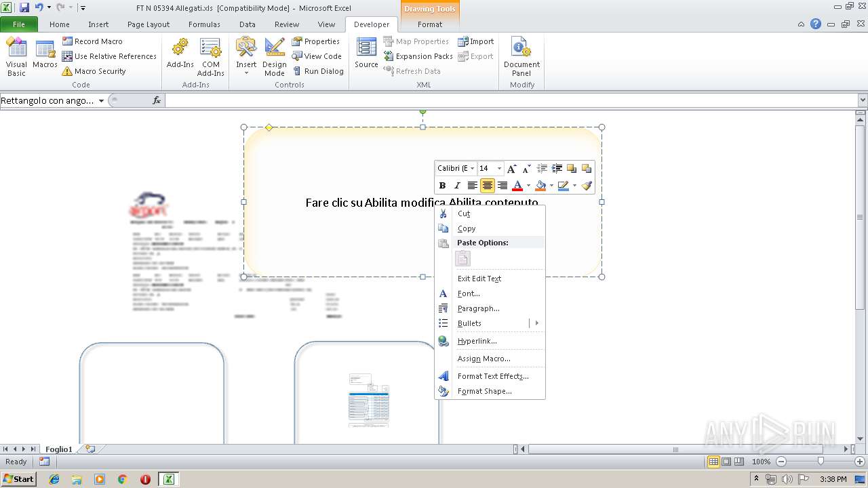Click the insert function fx button

click(x=157, y=100)
